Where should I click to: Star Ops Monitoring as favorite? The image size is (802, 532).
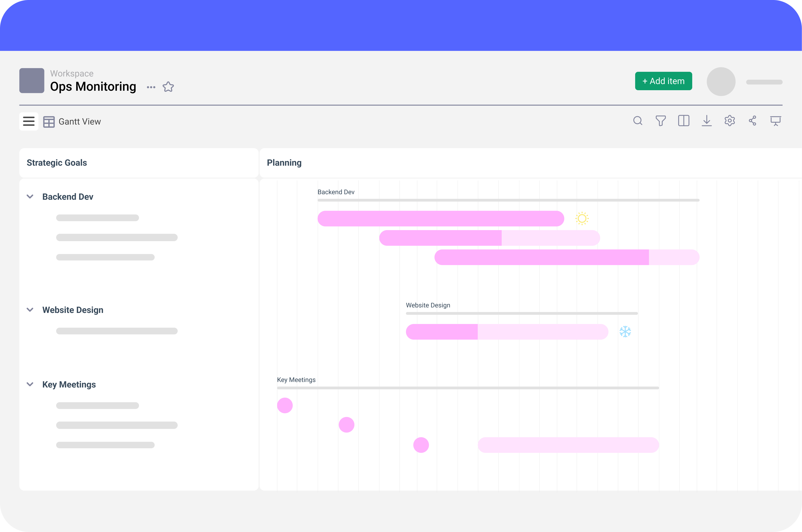click(x=168, y=87)
